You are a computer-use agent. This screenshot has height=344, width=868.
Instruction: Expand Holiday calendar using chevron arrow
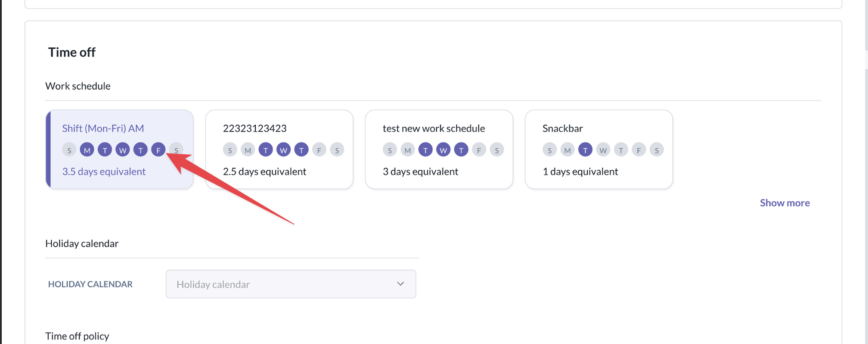pyautogui.click(x=400, y=284)
